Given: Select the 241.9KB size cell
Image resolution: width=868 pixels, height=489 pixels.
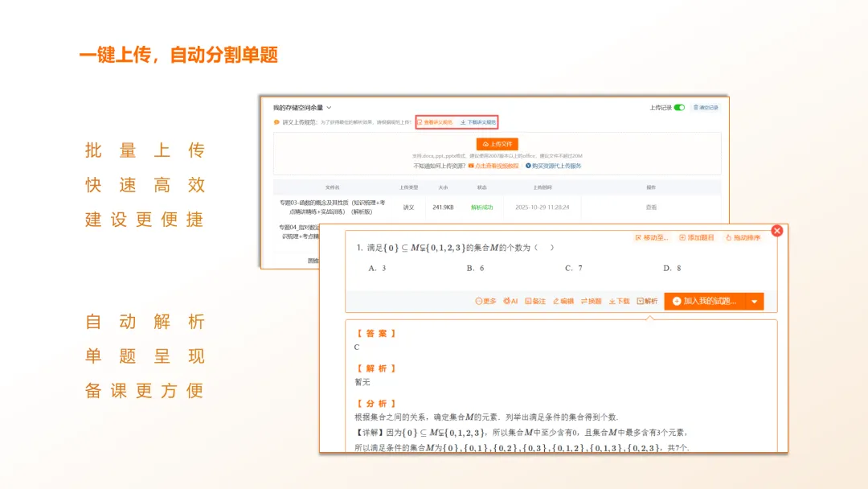Looking at the screenshot, I should pyautogui.click(x=443, y=208).
